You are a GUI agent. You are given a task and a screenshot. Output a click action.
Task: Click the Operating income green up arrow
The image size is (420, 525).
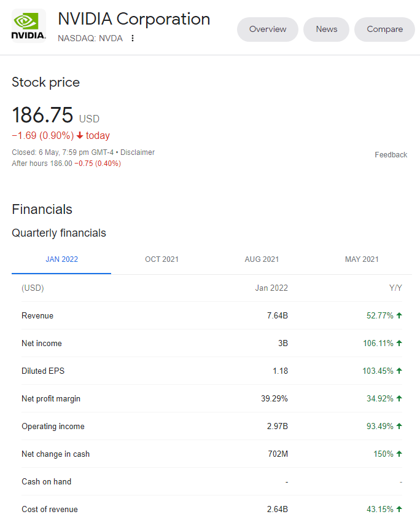pyautogui.click(x=399, y=426)
